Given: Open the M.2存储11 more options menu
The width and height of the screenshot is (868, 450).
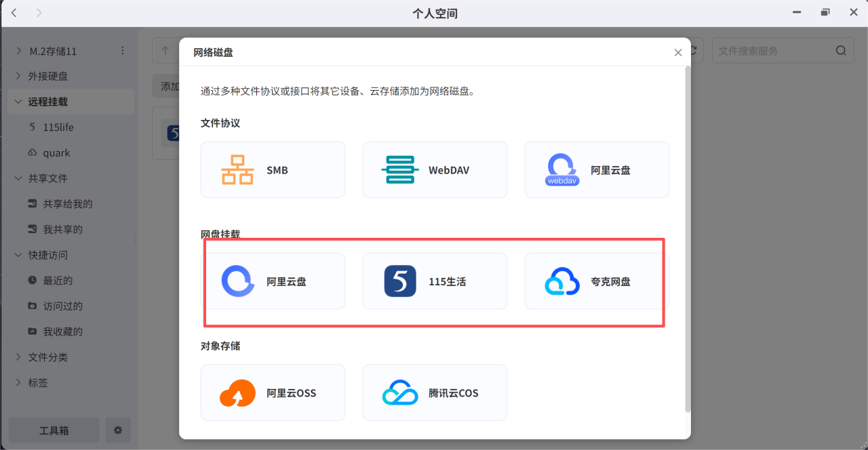Looking at the screenshot, I should click(x=123, y=51).
